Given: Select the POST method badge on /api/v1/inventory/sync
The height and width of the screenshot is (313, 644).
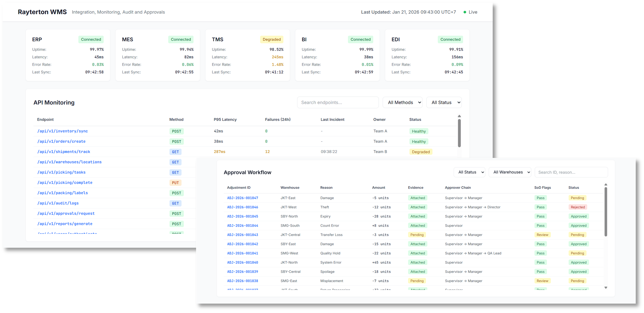Looking at the screenshot, I should tap(176, 131).
